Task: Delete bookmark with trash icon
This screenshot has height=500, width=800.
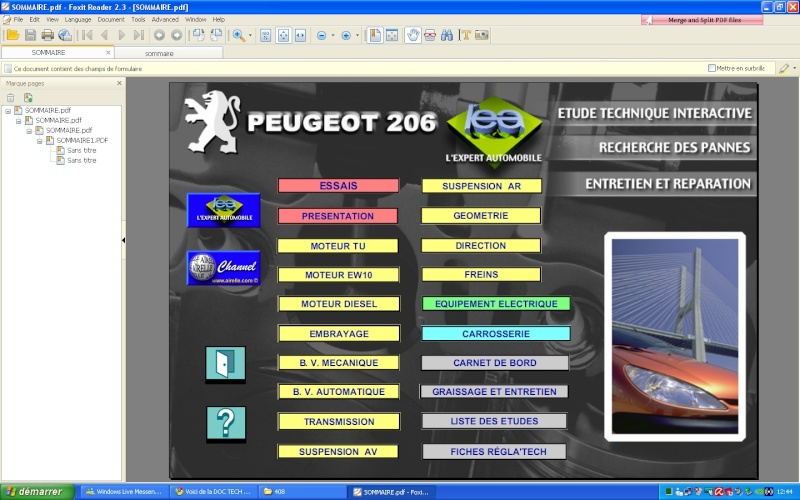Action: click(10, 97)
